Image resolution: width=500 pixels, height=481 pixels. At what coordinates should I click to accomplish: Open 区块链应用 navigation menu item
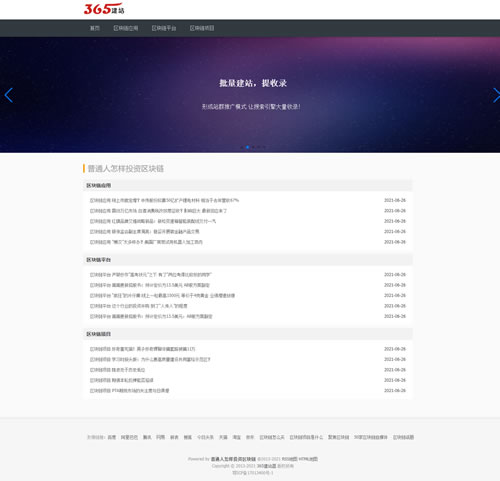[x=126, y=28]
